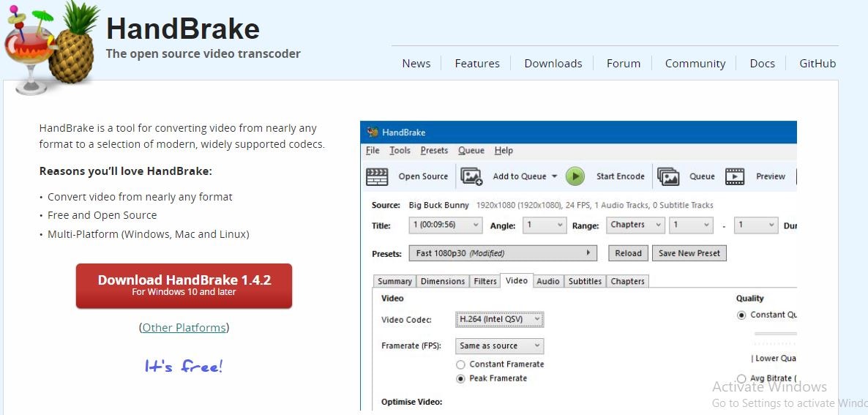Click the Reload presets button
Image resolution: width=868 pixels, height=415 pixels.
pos(628,253)
